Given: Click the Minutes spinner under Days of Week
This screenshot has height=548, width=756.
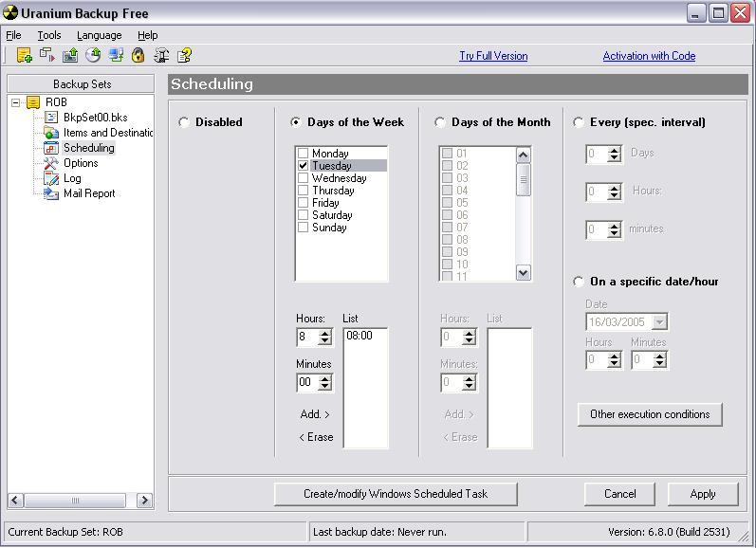Looking at the screenshot, I should pyautogui.click(x=325, y=383).
